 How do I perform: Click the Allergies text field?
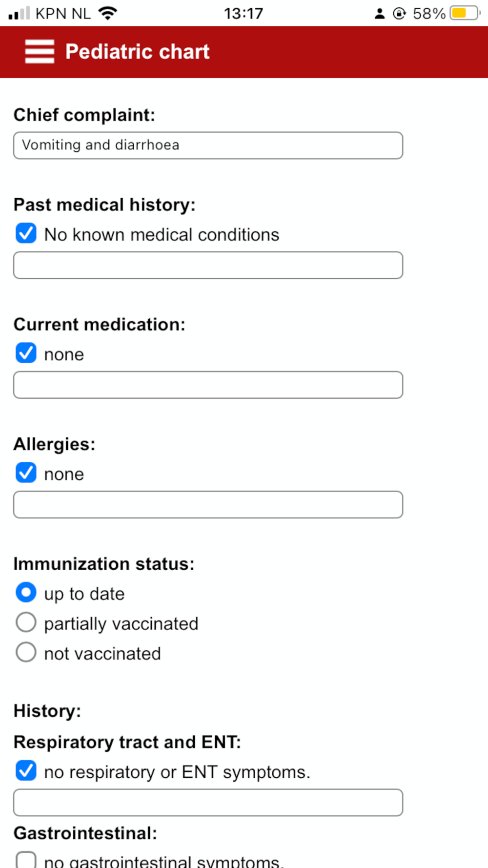point(208,505)
